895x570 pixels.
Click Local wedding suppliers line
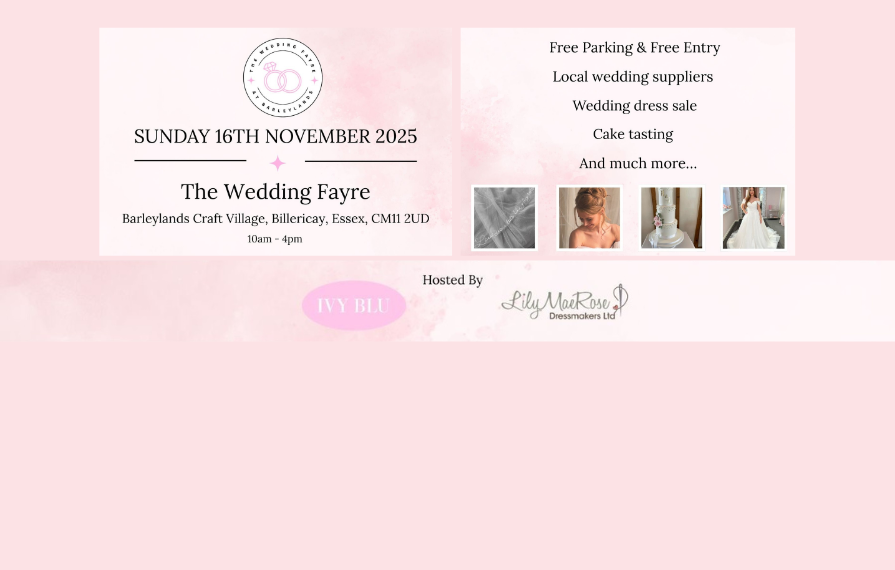point(632,77)
